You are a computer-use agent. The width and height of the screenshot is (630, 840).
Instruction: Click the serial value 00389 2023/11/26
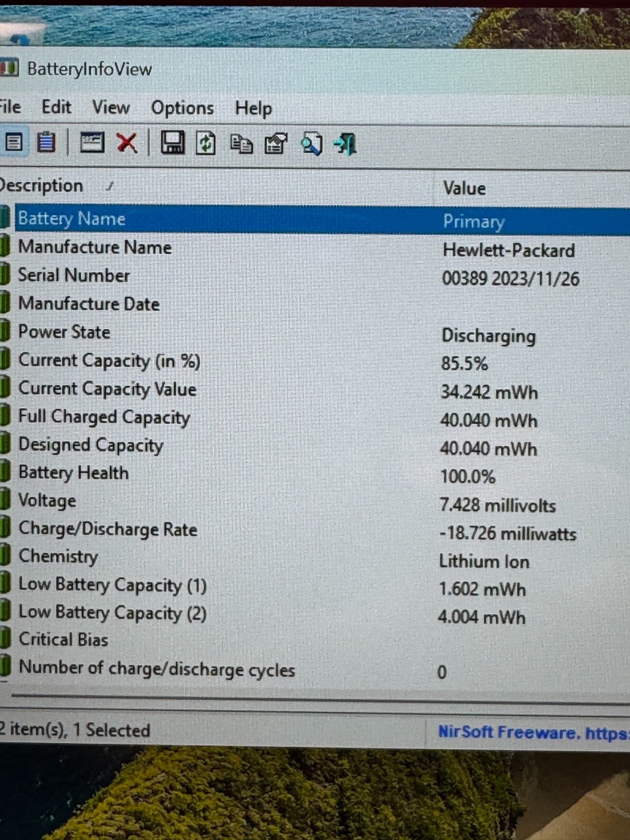coord(510,278)
